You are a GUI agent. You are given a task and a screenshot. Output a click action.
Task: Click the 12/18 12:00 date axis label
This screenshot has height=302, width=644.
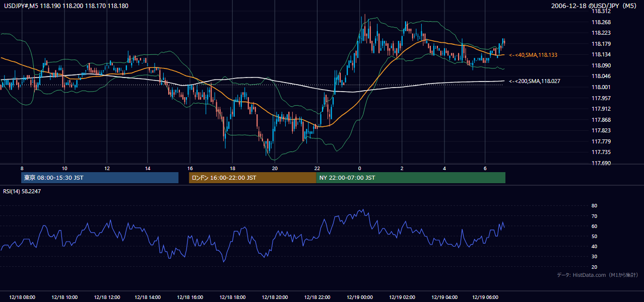tap(107, 297)
